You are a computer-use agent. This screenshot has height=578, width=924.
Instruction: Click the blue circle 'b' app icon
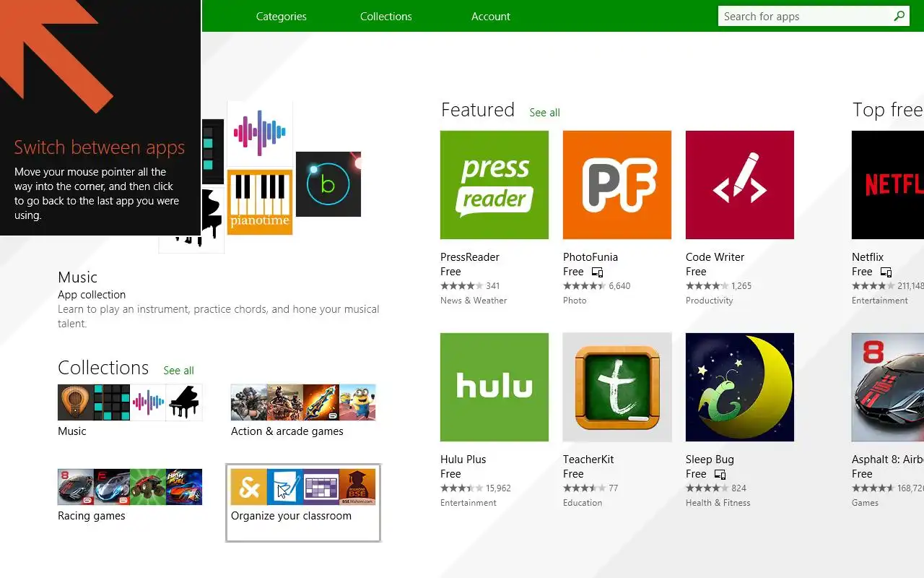coord(328,184)
